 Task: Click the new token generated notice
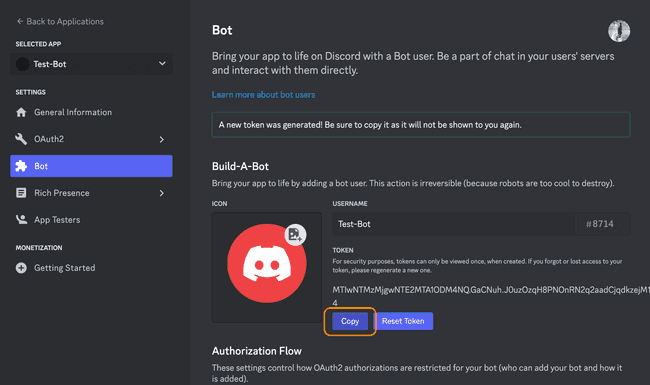(421, 125)
